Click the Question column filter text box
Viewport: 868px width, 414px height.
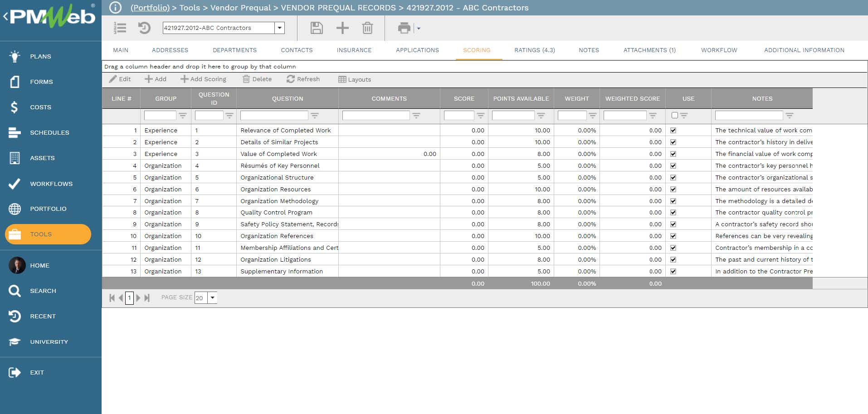point(274,116)
